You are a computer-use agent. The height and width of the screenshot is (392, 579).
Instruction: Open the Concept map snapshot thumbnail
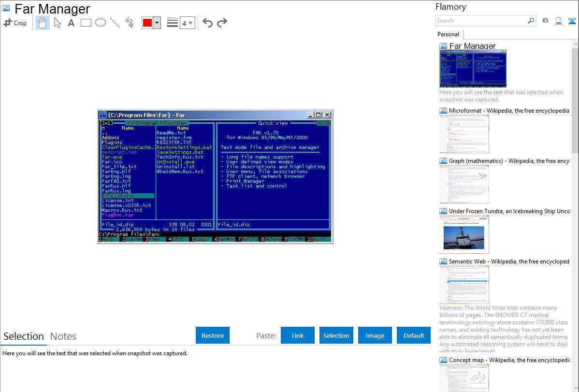[x=464, y=378]
